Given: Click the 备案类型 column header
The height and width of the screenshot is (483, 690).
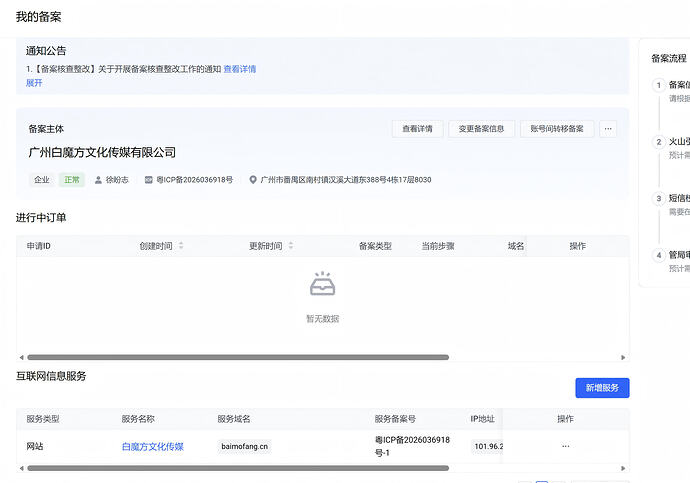Looking at the screenshot, I should tap(375, 246).
